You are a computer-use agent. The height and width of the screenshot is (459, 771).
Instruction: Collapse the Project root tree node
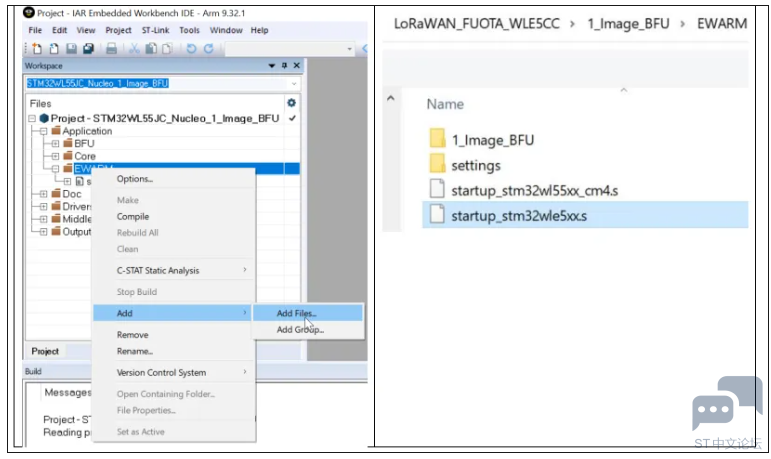32,118
